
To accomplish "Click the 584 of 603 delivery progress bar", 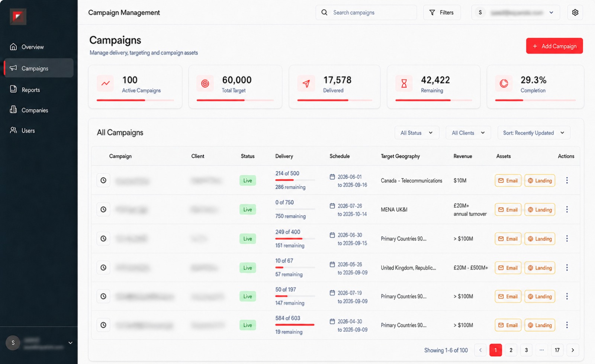I will (x=295, y=325).
